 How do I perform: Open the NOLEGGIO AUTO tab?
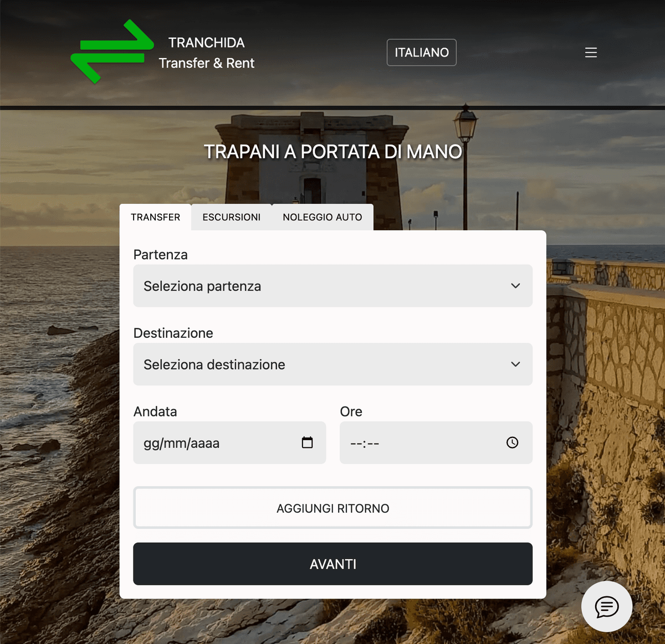(321, 217)
